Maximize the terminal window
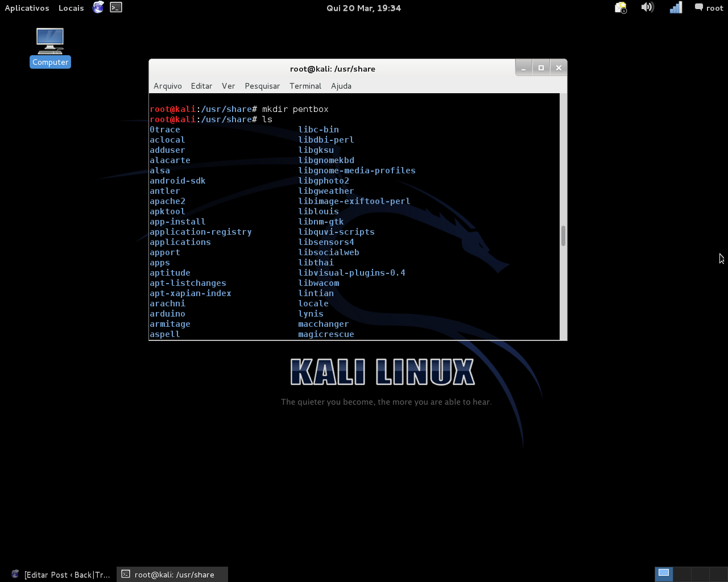Viewport: 728px width, 582px height. click(541, 68)
